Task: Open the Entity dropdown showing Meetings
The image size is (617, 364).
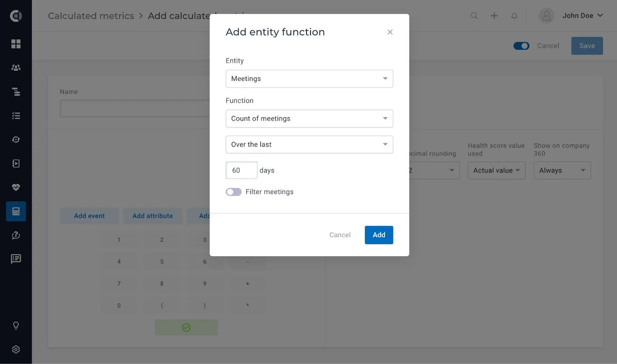Action: (309, 79)
